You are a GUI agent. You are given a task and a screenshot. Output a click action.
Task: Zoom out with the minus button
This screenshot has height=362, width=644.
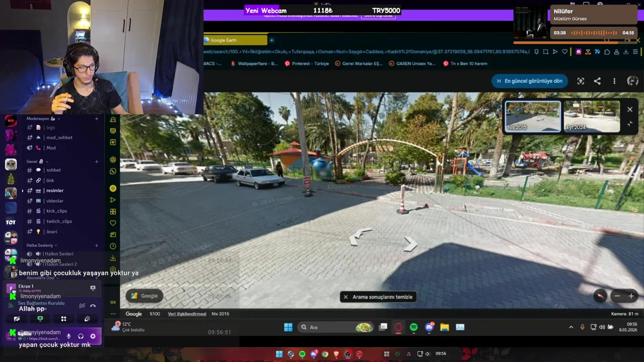pos(617,296)
